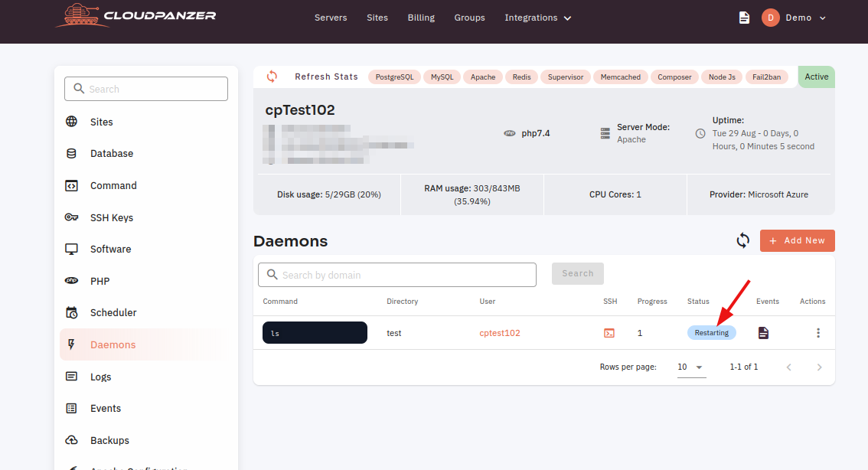Click the PostgreSQL service badge
This screenshot has height=470, width=868.
(x=395, y=77)
